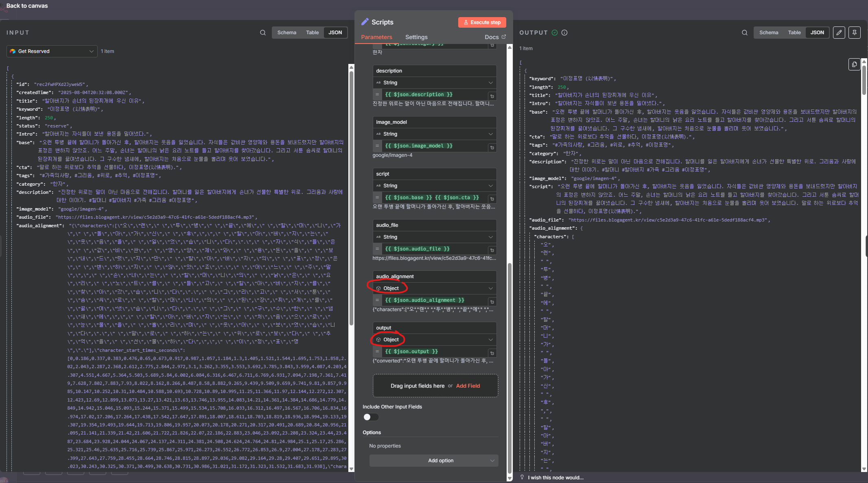
Task: Click the search icon in OUTPUT panel
Action: click(x=744, y=33)
